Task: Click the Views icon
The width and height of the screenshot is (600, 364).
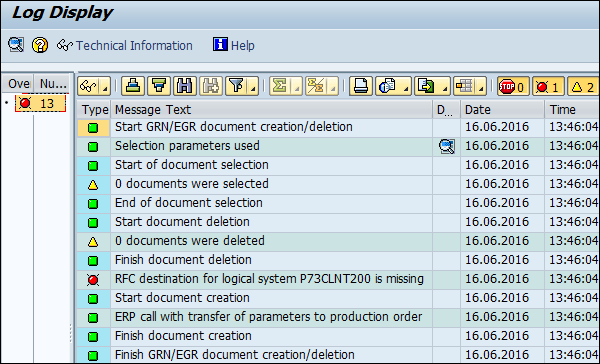Action: [x=388, y=86]
